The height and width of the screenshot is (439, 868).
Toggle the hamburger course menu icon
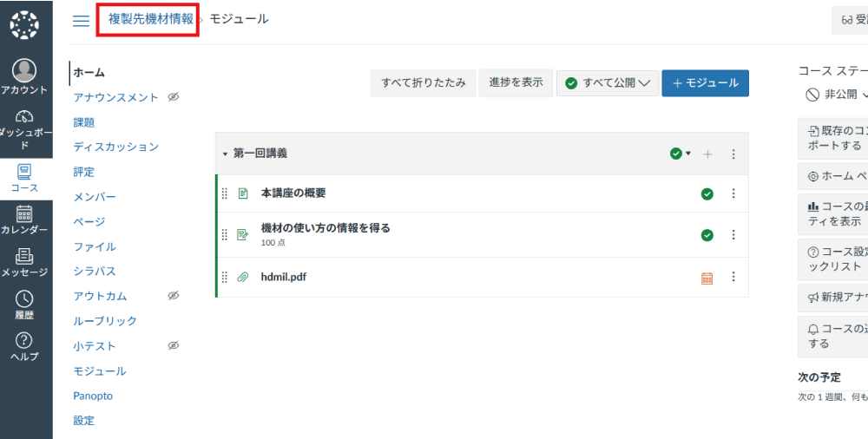coord(82,21)
